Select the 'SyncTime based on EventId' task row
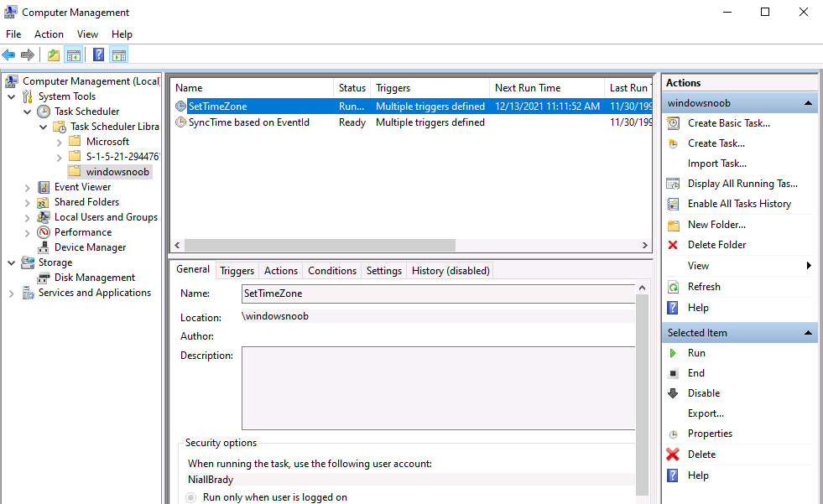 [x=411, y=122]
